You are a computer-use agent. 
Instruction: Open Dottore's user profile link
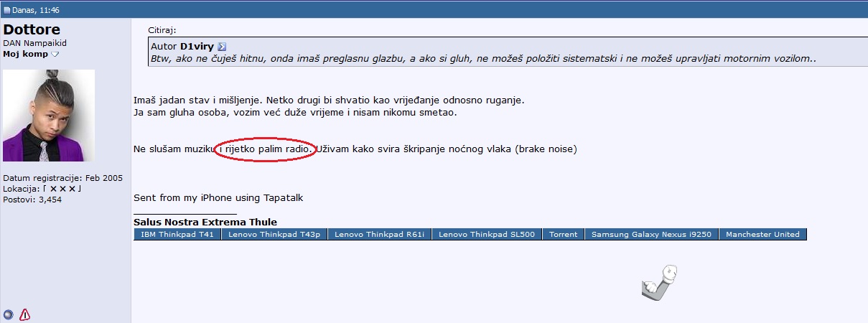point(32,29)
